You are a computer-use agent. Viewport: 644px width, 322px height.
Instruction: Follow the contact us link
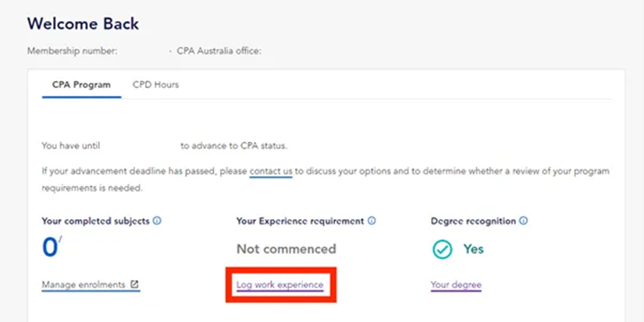(271, 171)
